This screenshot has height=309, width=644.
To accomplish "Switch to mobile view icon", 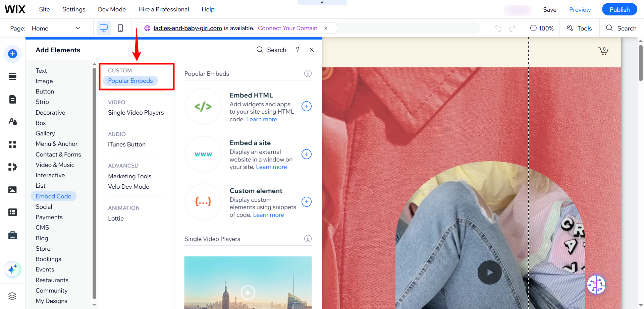I will pos(120,28).
